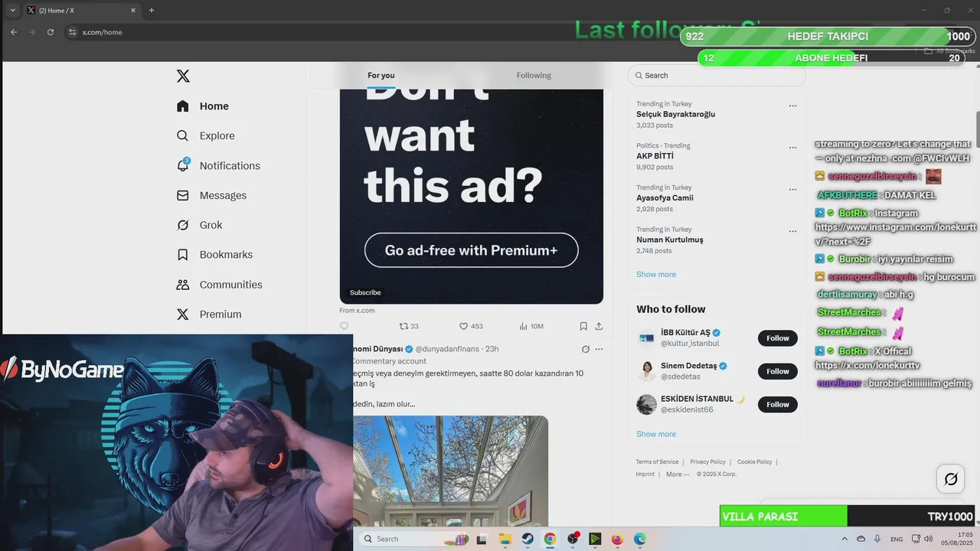
Task: Share the ad post
Action: (x=599, y=326)
